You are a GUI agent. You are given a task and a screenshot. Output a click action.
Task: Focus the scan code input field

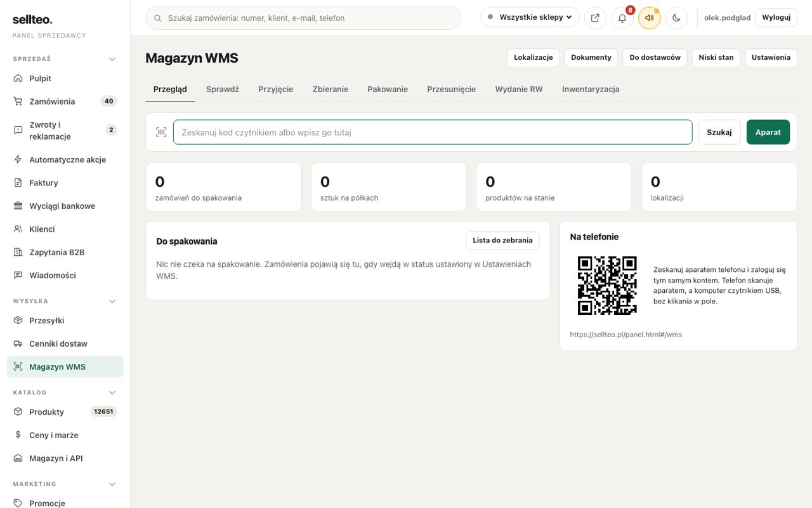click(x=433, y=132)
